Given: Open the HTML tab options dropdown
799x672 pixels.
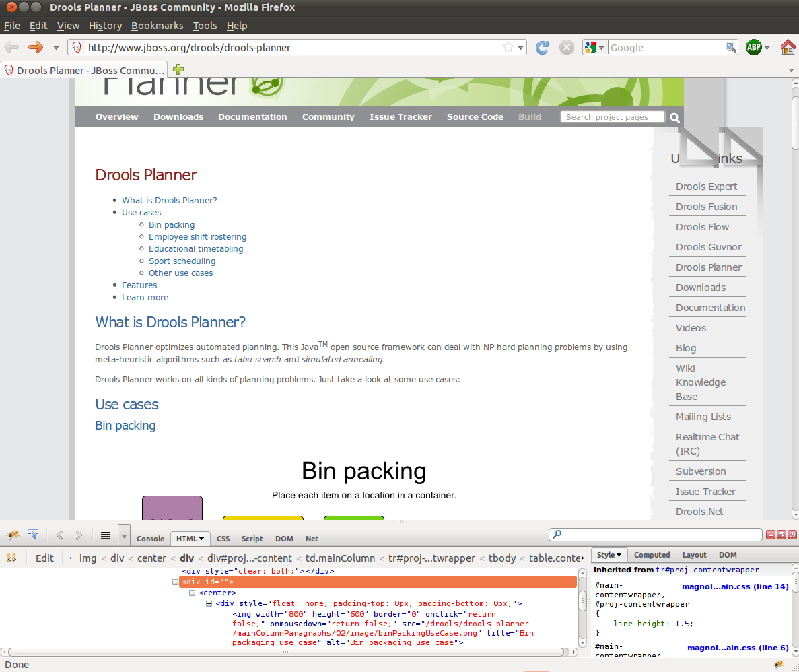Looking at the screenshot, I should (x=202, y=539).
